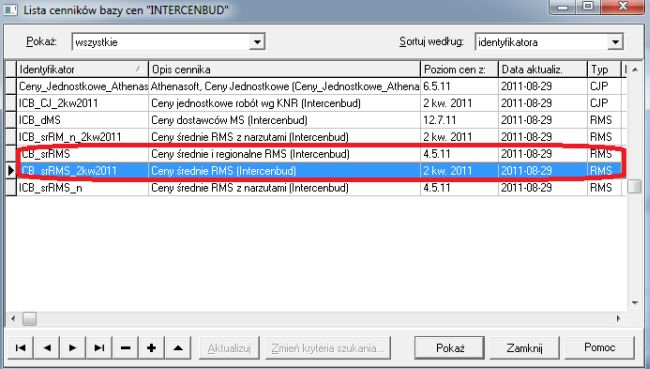650x369 pixels.
Task: Click the Zamknij button
Action: [x=524, y=347]
